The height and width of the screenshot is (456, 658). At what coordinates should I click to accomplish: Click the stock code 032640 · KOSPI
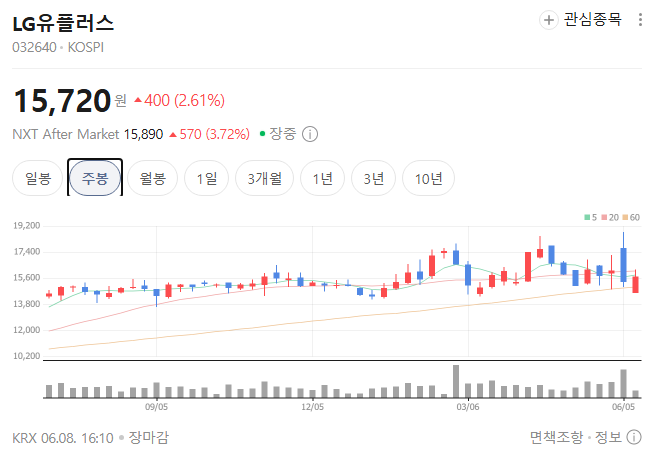tap(58, 47)
